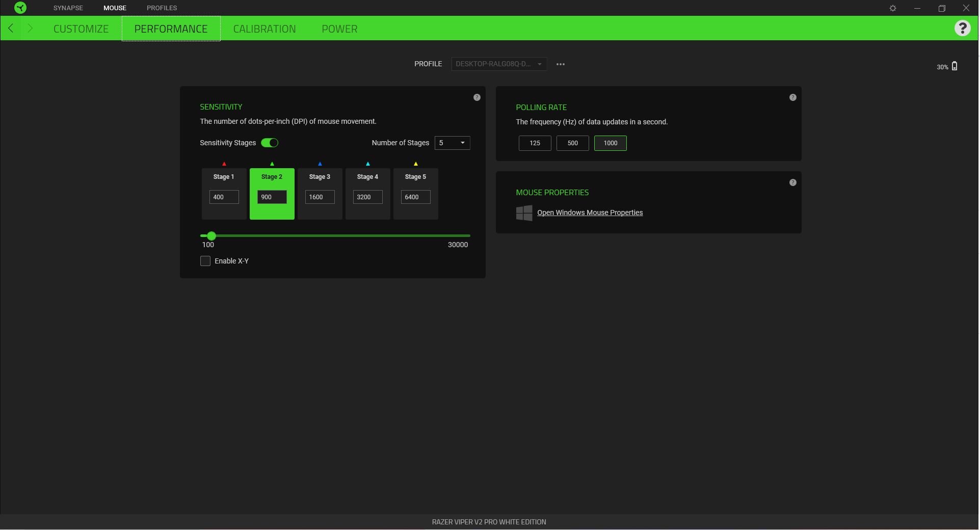Image resolution: width=980 pixels, height=530 pixels.
Task: Open Windows Mouse Properties link
Action: (x=590, y=213)
